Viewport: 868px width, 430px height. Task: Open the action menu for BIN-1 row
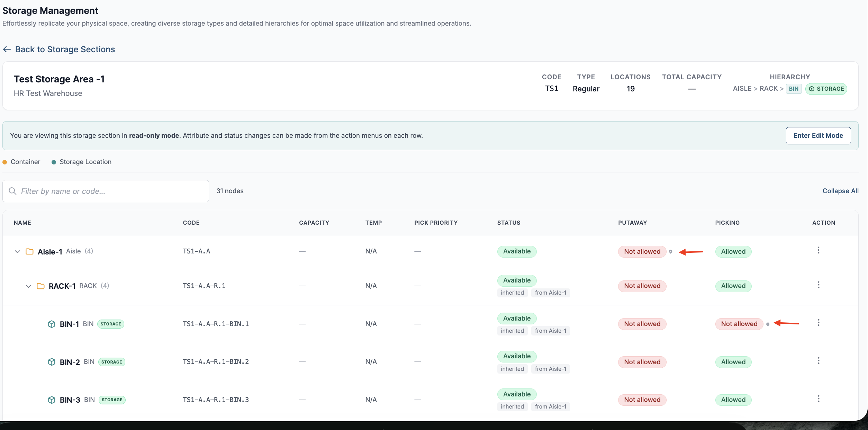(x=818, y=323)
